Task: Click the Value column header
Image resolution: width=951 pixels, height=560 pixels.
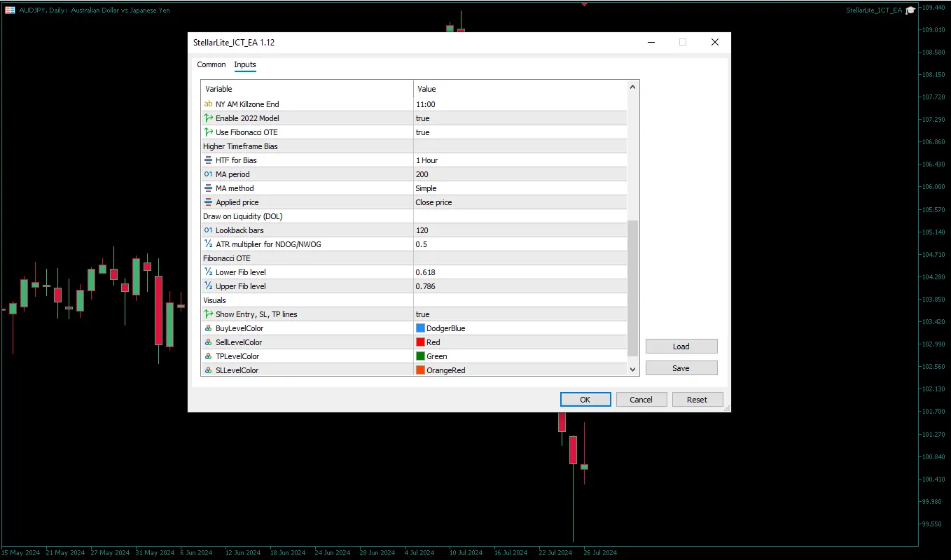Action: point(520,89)
